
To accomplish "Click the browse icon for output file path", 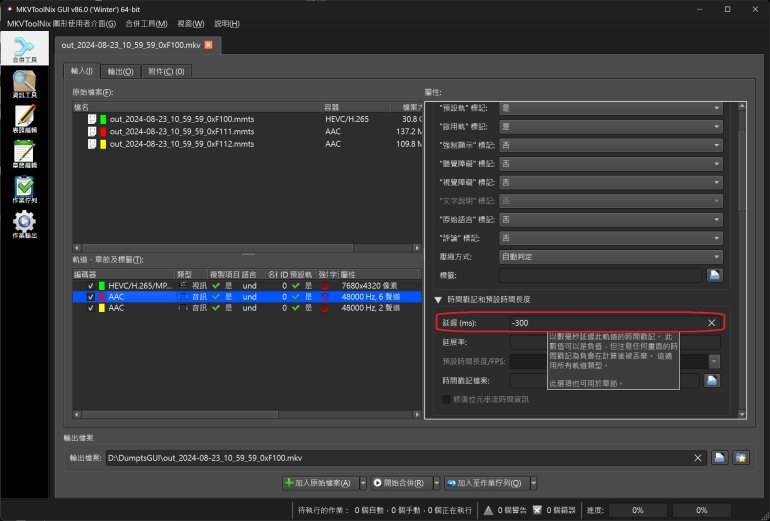I will point(719,458).
